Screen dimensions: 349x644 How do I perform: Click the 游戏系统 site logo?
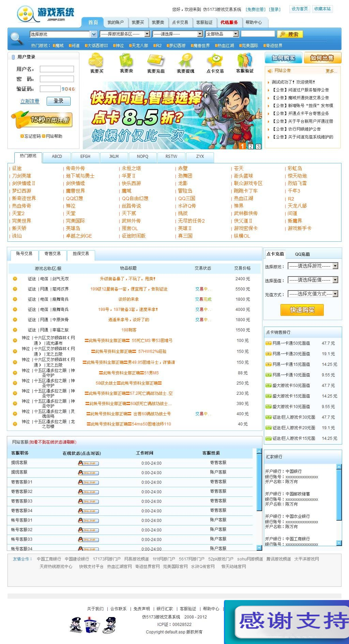[x=46, y=15]
